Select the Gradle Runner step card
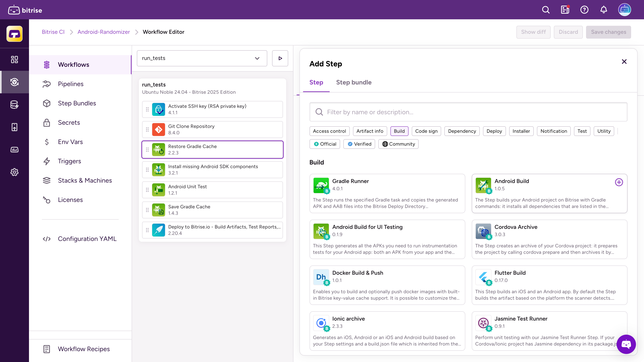Image resolution: width=644 pixels, height=362 pixels. coord(387,193)
